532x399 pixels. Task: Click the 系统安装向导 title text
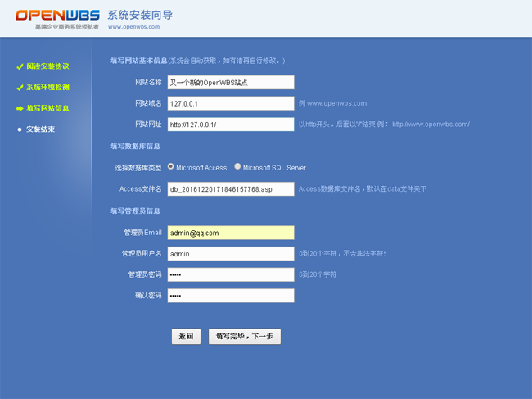click(x=140, y=15)
